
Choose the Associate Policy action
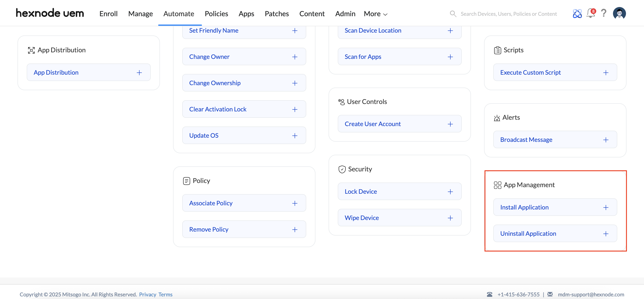click(x=211, y=203)
